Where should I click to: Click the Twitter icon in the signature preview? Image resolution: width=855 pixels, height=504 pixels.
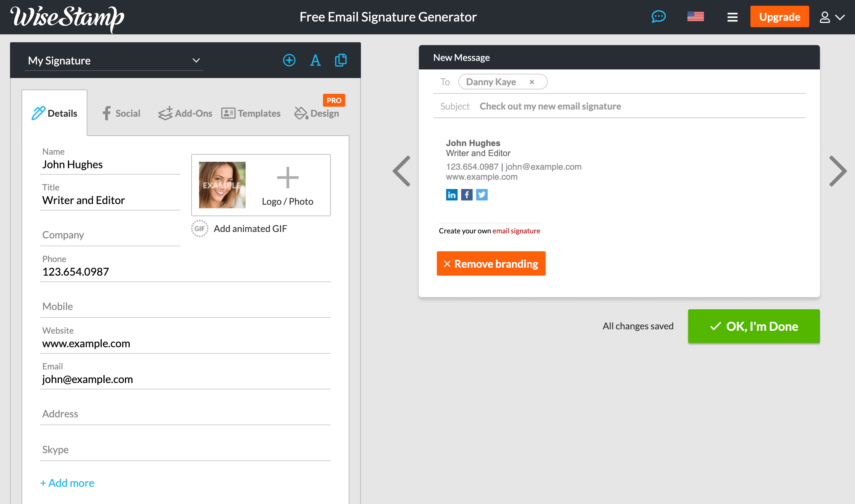coord(482,194)
